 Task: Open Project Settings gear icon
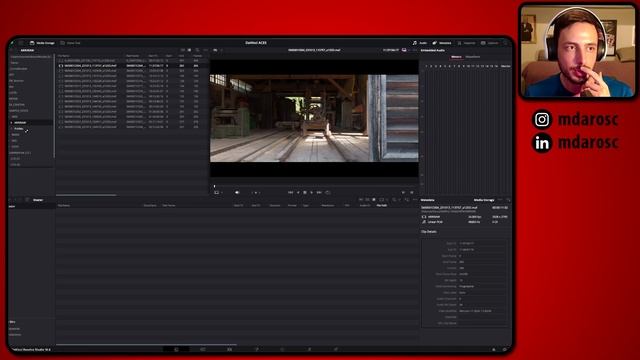pyautogui.click(x=504, y=350)
